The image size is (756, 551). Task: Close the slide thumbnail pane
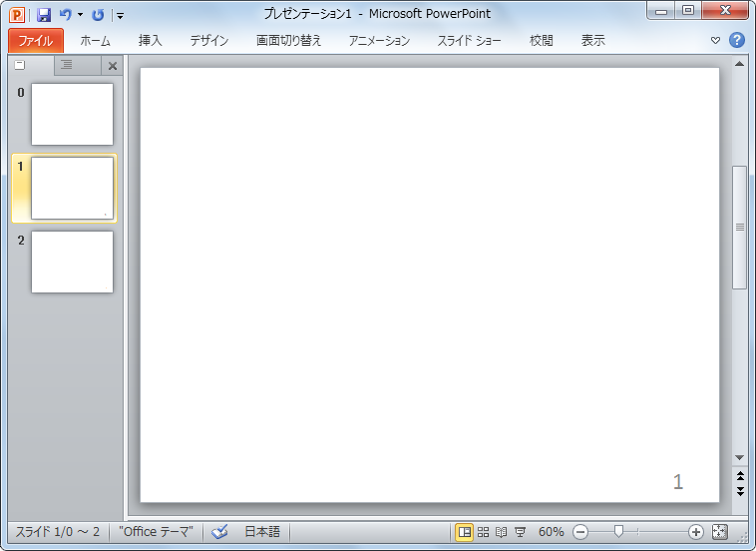113,66
